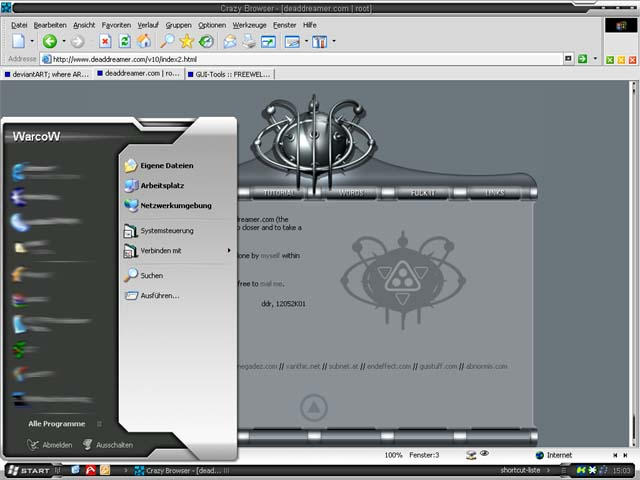The width and height of the screenshot is (640, 480).
Task: Click the green Go arrow beside address bar
Action: coord(582,59)
